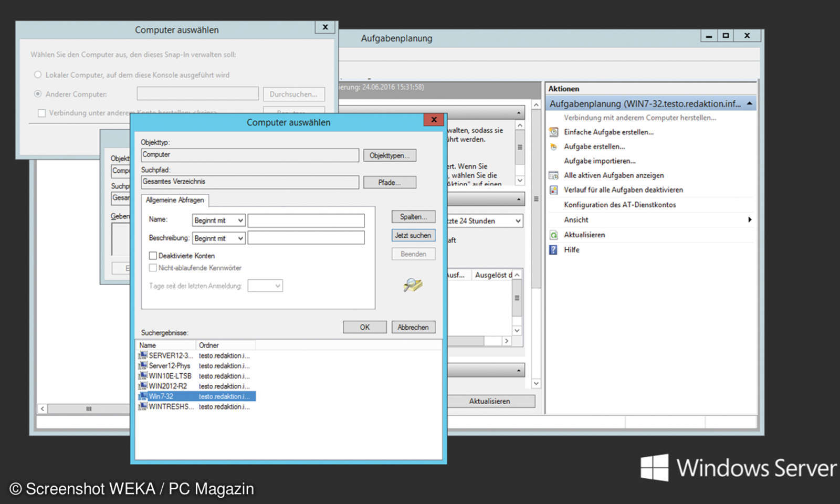Click the green Aktualisieren refresh icon
The image size is (840, 504).
click(553, 235)
